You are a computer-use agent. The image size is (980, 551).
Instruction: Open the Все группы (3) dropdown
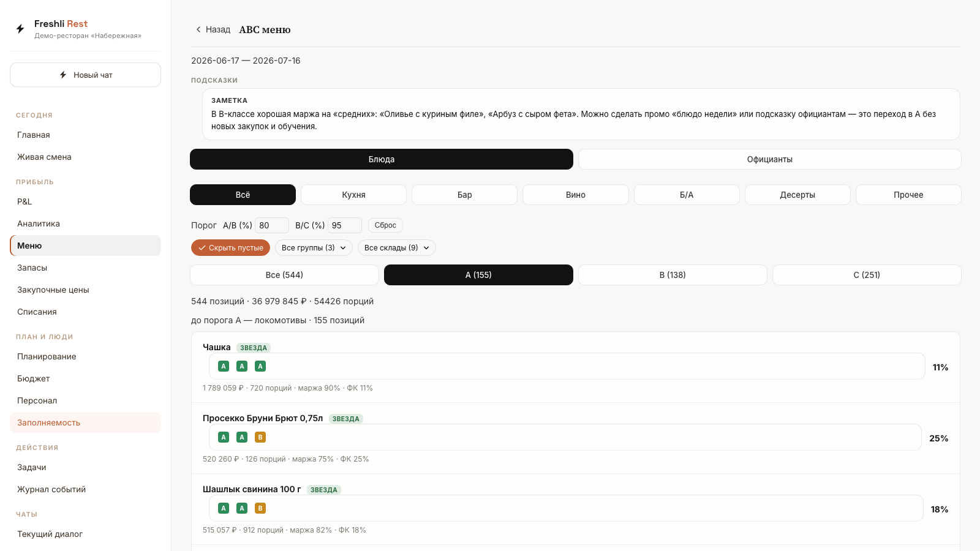(x=314, y=248)
